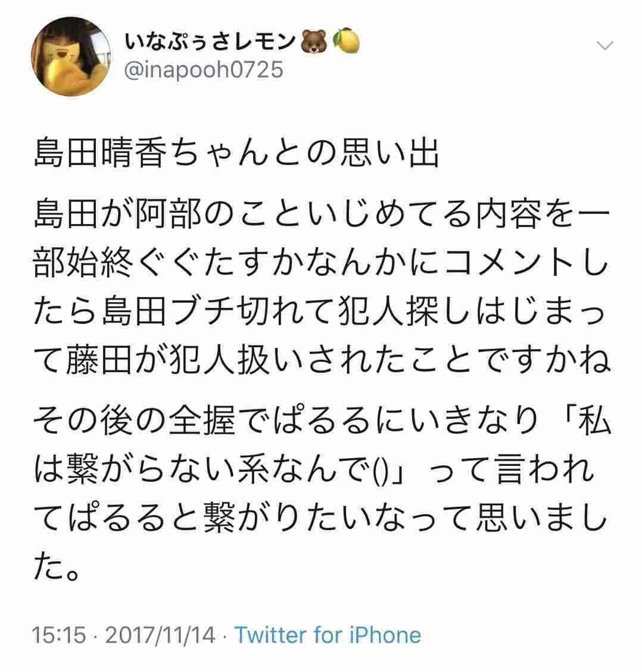The width and height of the screenshot is (642, 672).
Task: Open the Twitter for iPhone source link
Action: pyautogui.click(x=328, y=635)
